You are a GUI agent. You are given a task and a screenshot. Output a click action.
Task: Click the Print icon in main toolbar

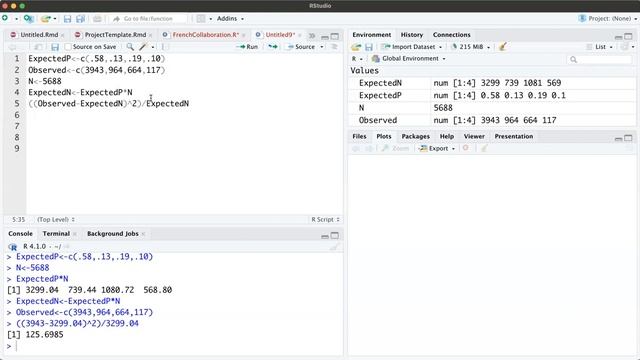pyautogui.click(x=97, y=19)
